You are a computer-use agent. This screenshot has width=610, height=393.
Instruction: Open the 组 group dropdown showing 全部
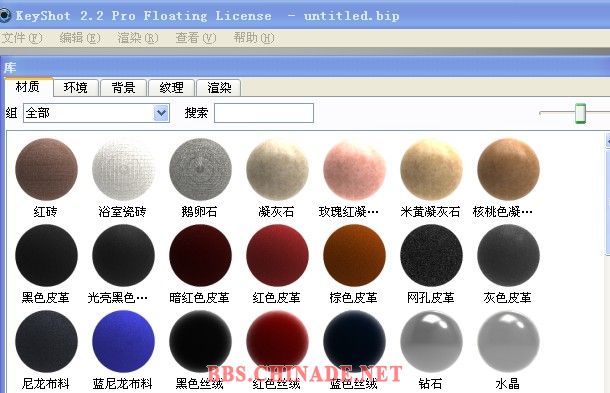coord(96,113)
